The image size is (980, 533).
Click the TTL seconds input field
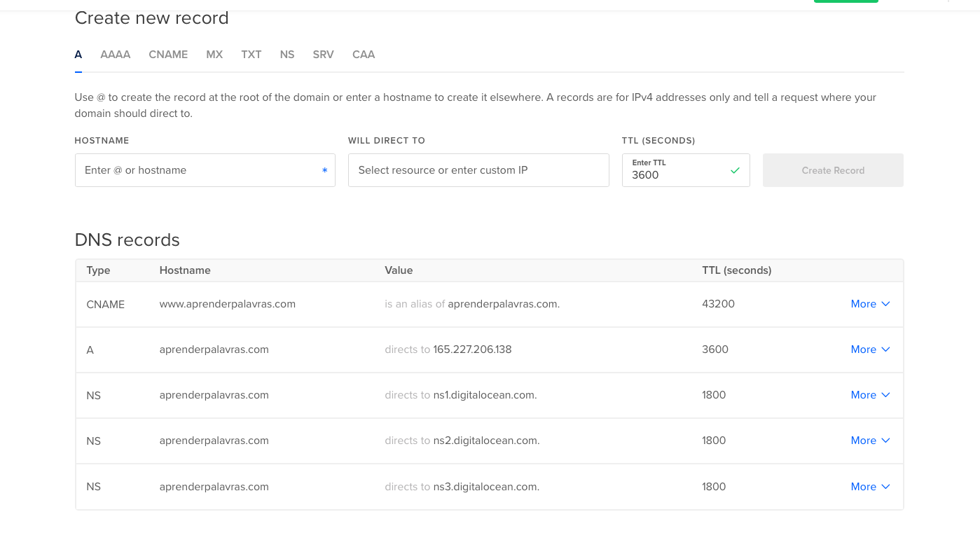click(676, 175)
